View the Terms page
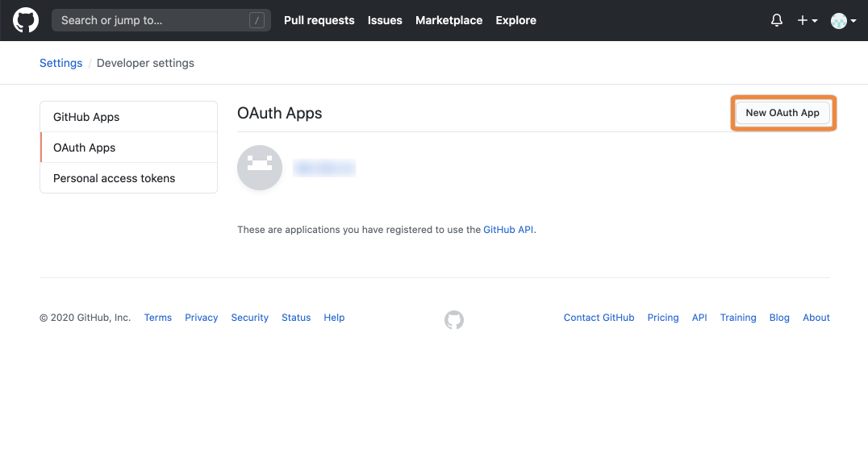Screen dimensions: 868x466 157,317
